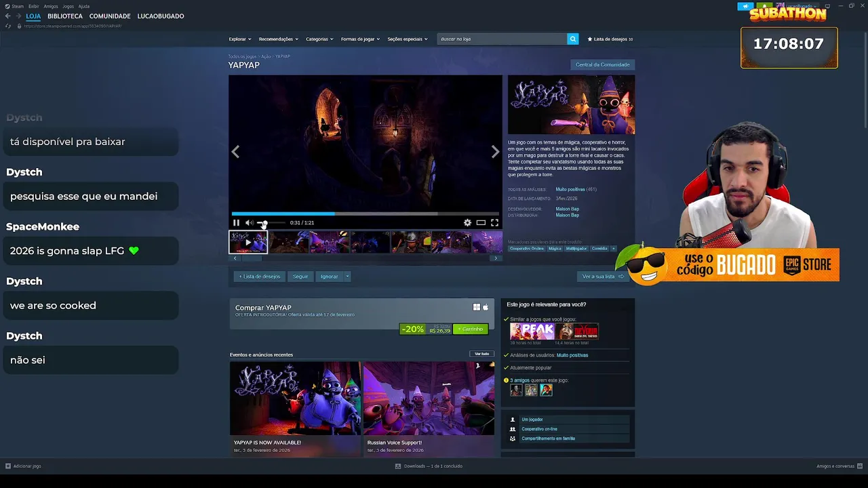Reload the store page
The image size is (868, 488).
click(x=8, y=26)
